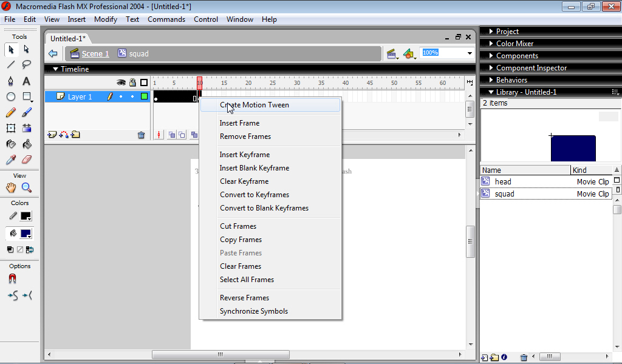Choose Insert Keyframe from context menu
Image resolution: width=622 pixels, height=364 pixels.
click(245, 155)
